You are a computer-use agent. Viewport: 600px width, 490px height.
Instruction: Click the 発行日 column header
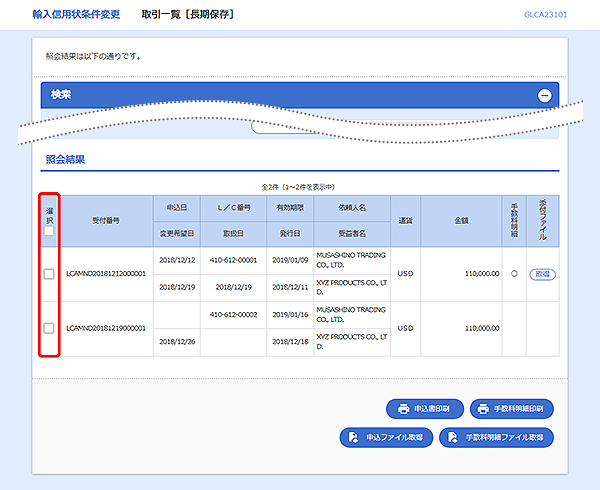(290, 234)
